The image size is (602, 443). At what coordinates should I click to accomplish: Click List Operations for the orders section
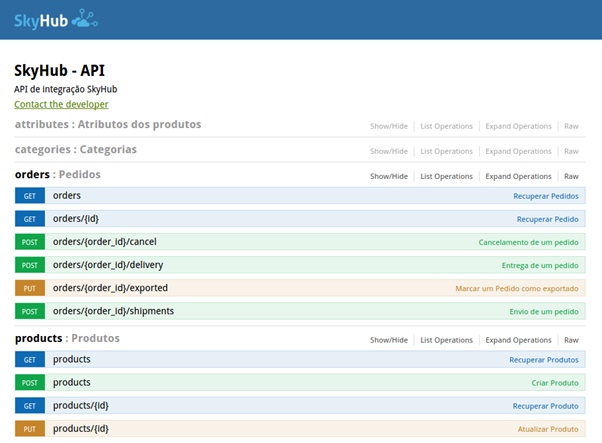(447, 176)
